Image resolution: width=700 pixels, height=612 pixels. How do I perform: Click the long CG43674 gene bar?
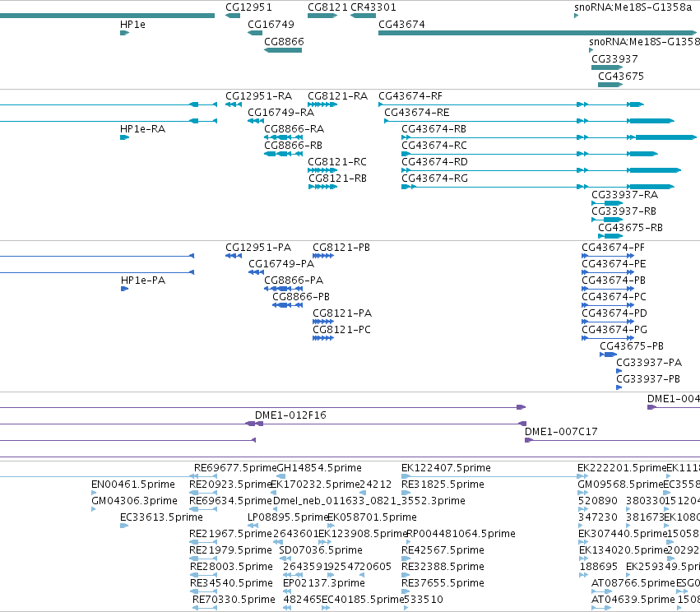(537, 33)
